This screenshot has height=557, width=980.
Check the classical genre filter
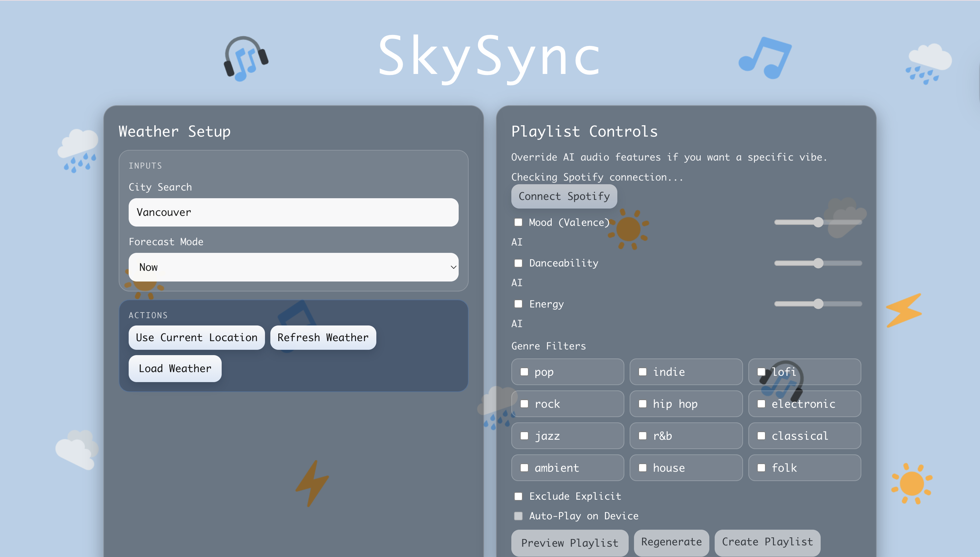(x=761, y=436)
